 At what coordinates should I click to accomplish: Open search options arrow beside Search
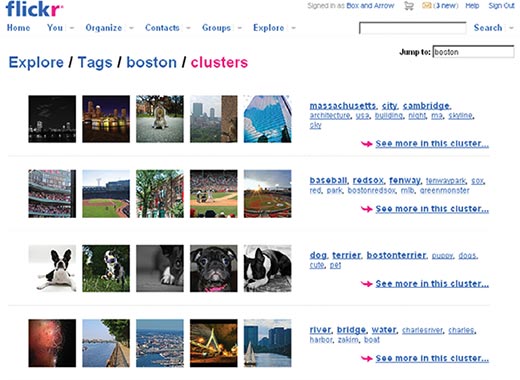[511, 28]
